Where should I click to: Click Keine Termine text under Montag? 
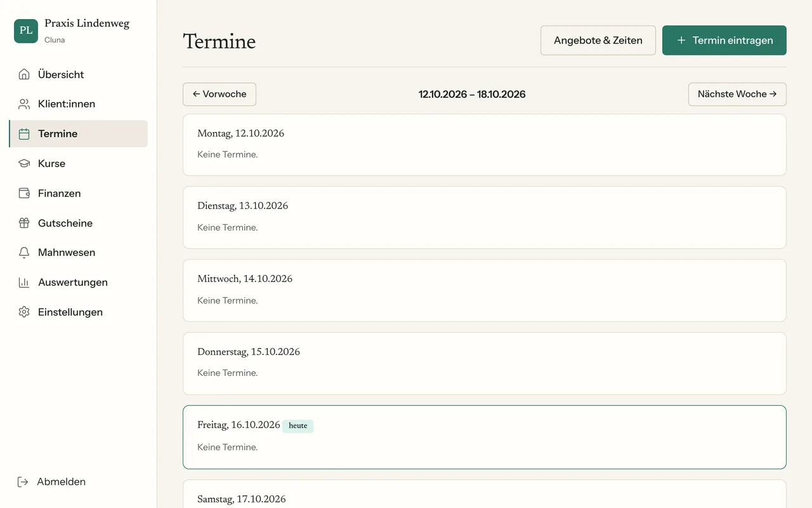[228, 155]
